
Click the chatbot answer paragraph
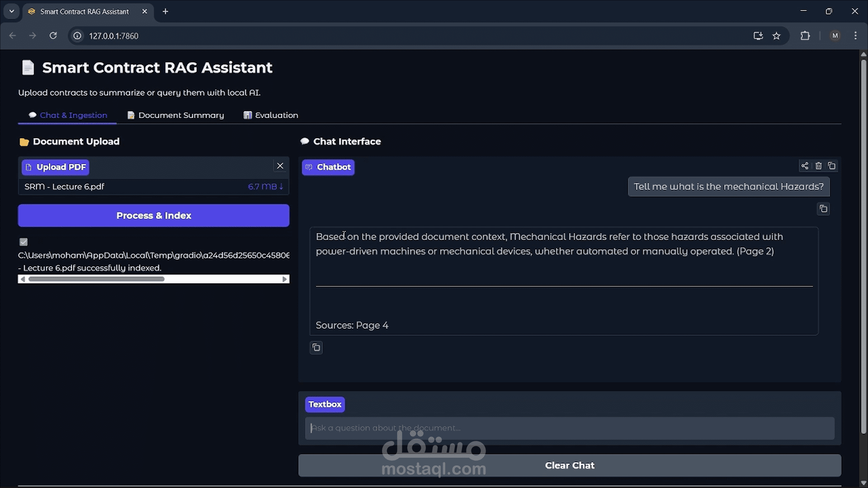(549, 244)
